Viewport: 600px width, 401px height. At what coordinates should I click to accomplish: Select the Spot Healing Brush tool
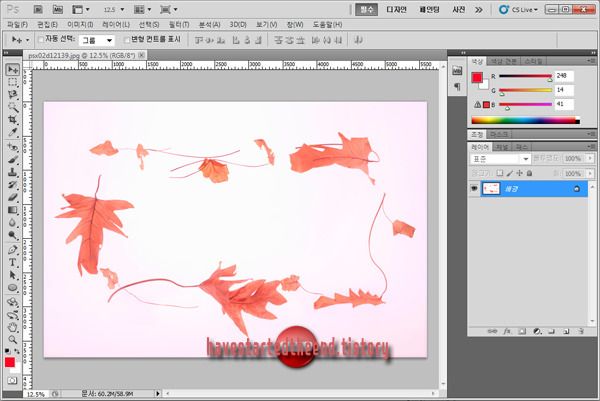tap(13, 147)
